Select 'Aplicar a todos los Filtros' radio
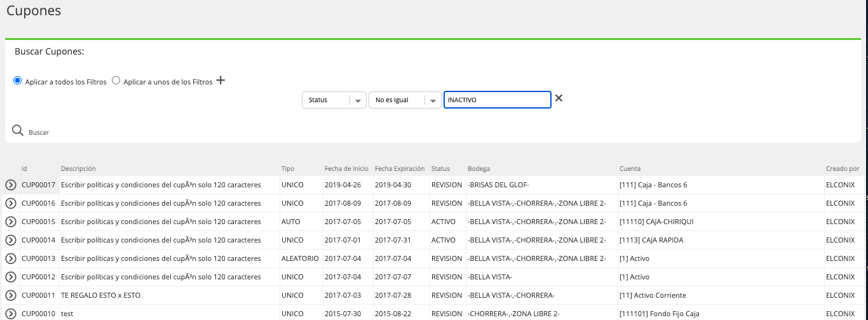The image size is (868, 320). click(18, 81)
